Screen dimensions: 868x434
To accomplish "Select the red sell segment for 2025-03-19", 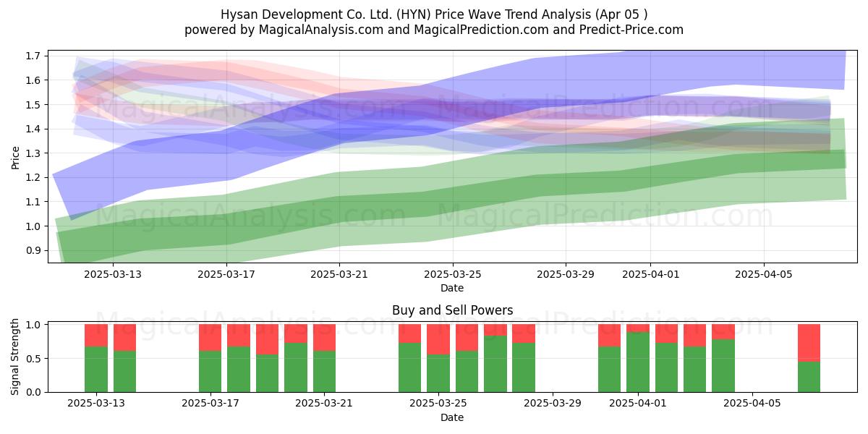I will [267, 340].
